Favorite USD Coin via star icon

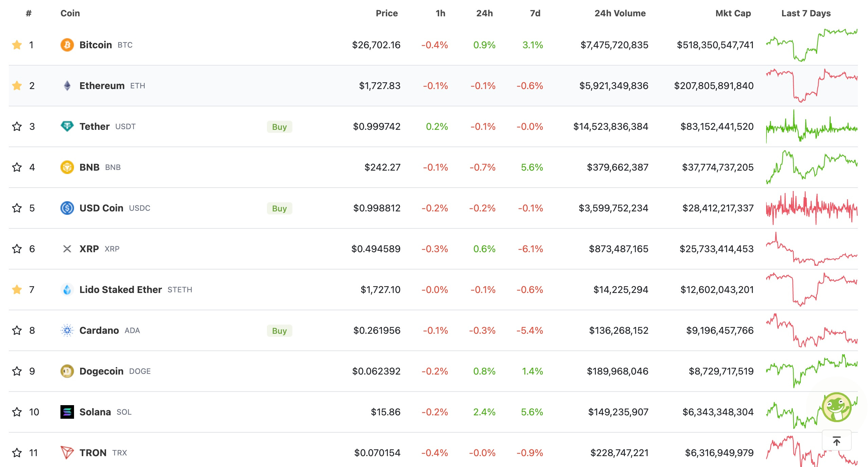click(x=17, y=208)
